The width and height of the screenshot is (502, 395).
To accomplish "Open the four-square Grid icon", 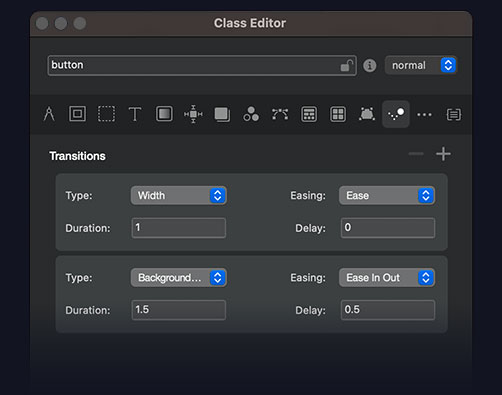I will pyautogui.click(x=338, y=114).
